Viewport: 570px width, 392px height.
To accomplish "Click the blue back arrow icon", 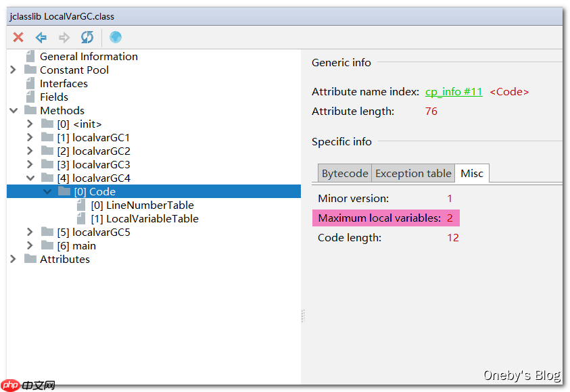I will [41, 37].
